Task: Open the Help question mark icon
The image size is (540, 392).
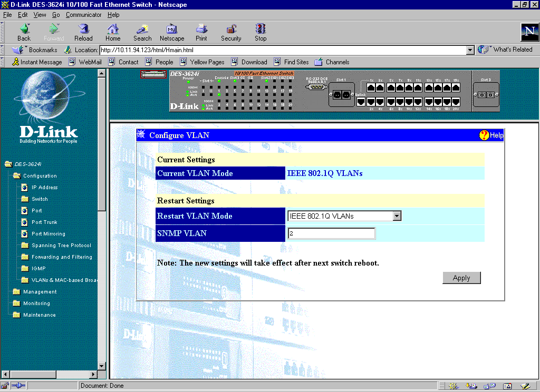Action: click(484, 135)
